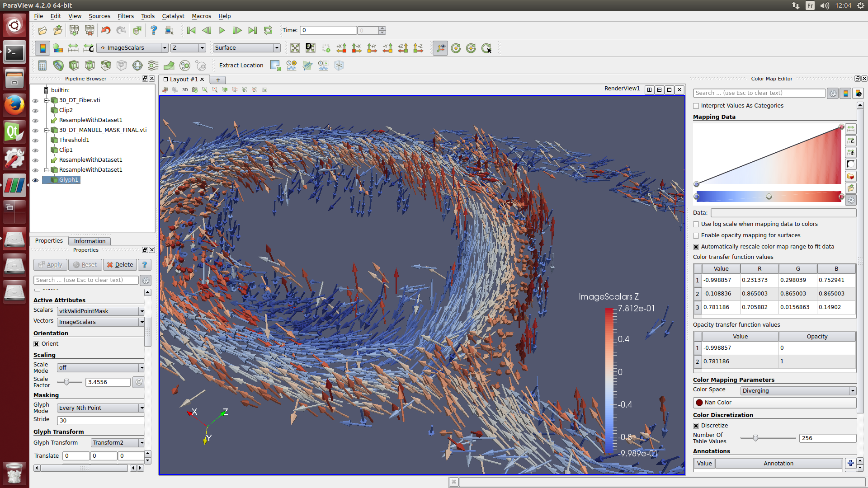Screen dimensions: 868x488
Task: Click the Stride input field
Action: 101,420
